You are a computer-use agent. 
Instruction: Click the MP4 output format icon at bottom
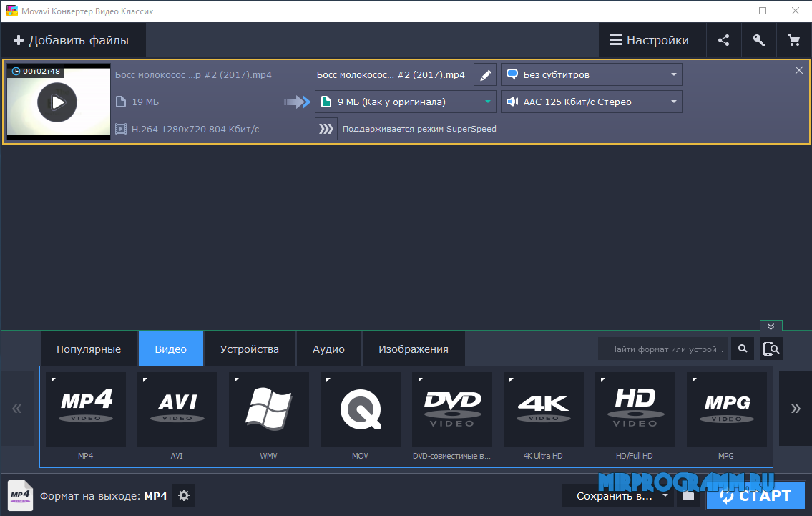(20, 496)
